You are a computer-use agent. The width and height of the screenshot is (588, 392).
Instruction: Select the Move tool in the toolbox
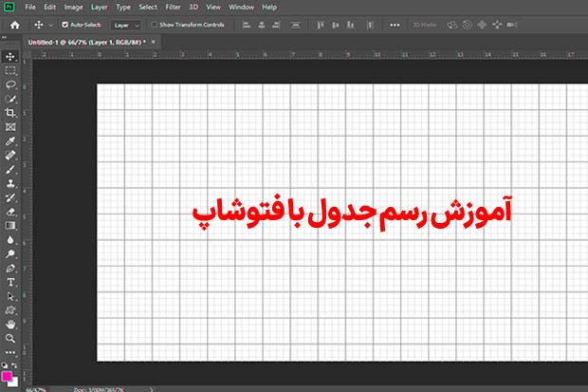tap(10, 56)
